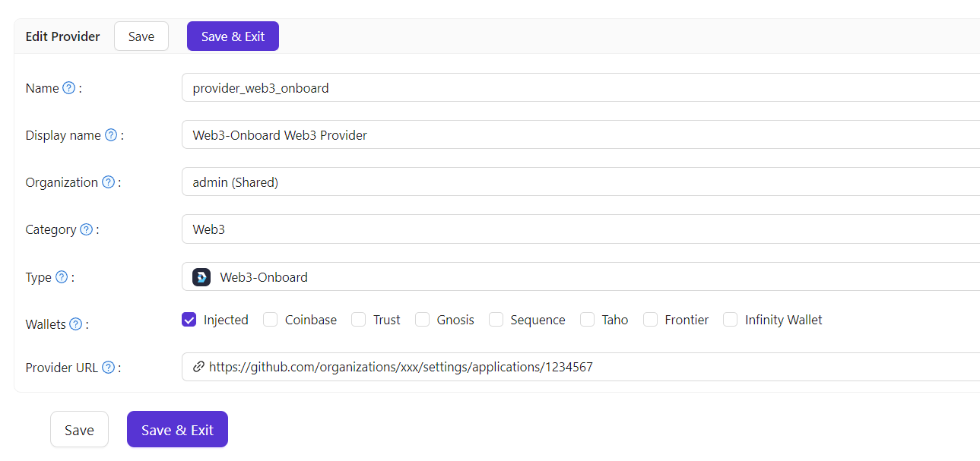The height and width of the screenshot is (461, 980).
Task: Click the top Save & Exit button
Action: click(233, 36)
